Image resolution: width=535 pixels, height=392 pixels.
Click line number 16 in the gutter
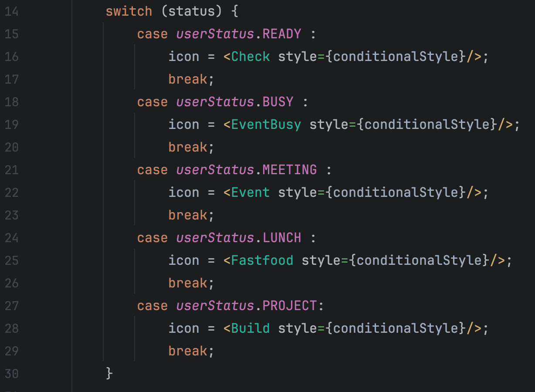tap(11, 56)
